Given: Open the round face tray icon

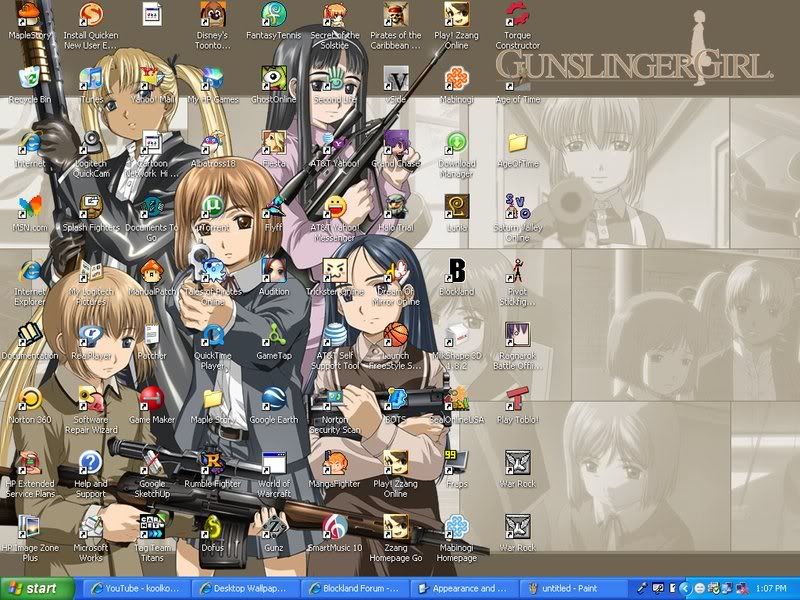Looking at the screenshot, I should point(700,588).
